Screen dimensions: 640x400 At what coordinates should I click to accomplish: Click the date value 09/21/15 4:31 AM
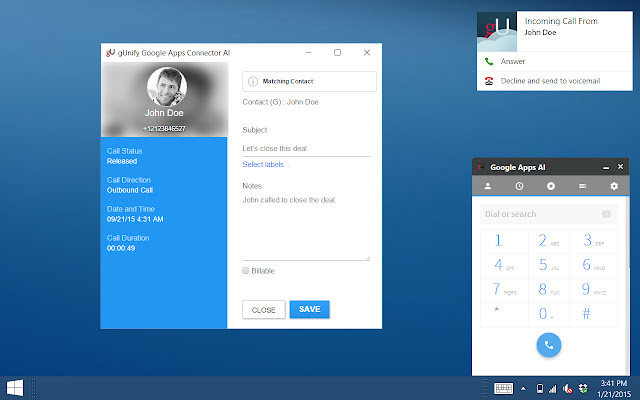[x=135, y=219]
